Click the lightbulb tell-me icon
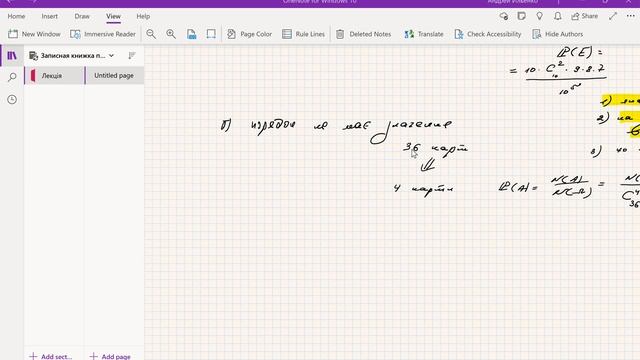The width and height of the screenshot is (640, 360). (x=540, y=16)
